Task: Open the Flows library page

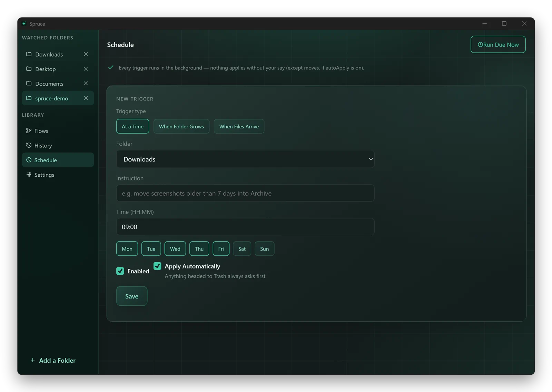Action: pyautogui.click(x=58, y=131)
